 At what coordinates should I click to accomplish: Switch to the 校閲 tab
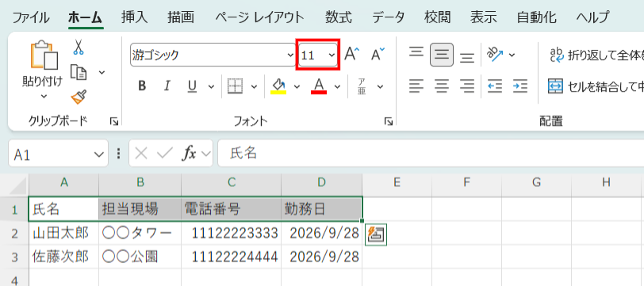[x=438, y=17]
